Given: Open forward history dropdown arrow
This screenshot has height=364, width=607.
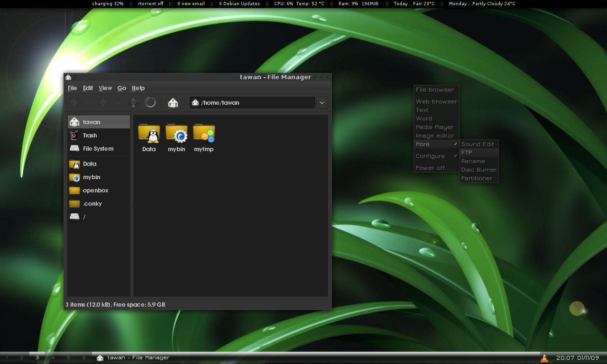Looking at the screenshot, I should tap(118, 102).
